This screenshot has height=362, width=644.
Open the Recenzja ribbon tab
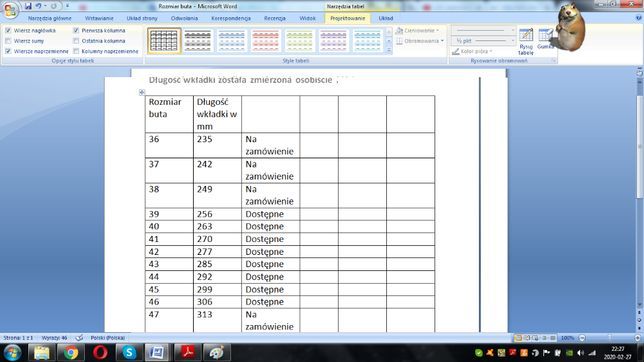coord(275,18)
